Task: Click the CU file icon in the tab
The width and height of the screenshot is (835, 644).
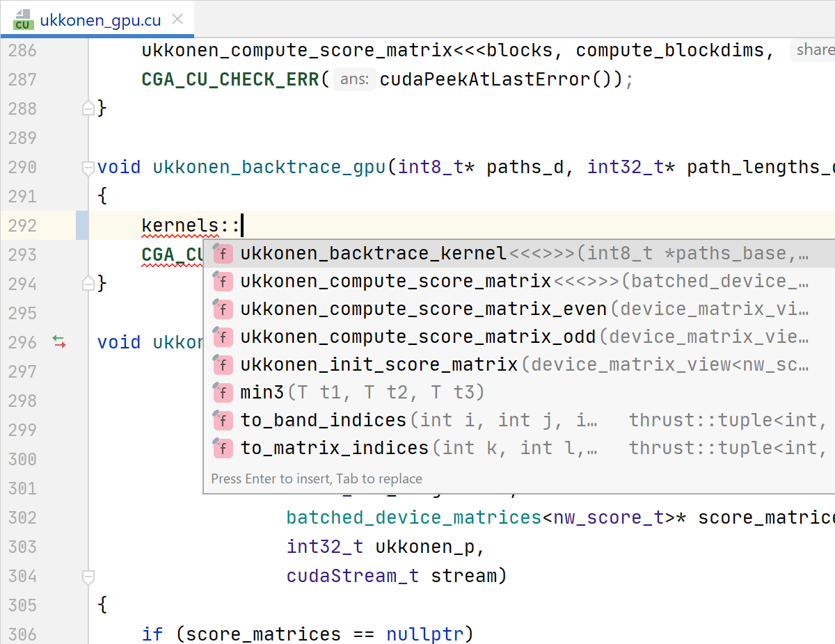Action: (23, 20)
